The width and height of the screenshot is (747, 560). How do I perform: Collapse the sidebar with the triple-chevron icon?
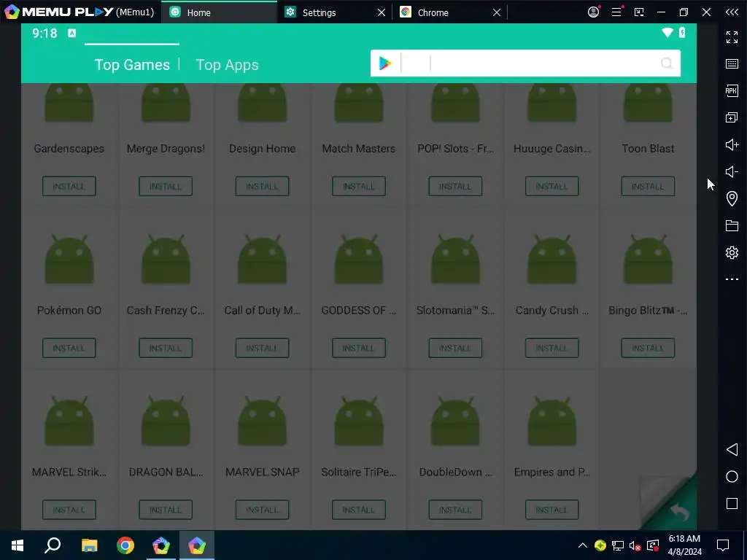(732, 12)
